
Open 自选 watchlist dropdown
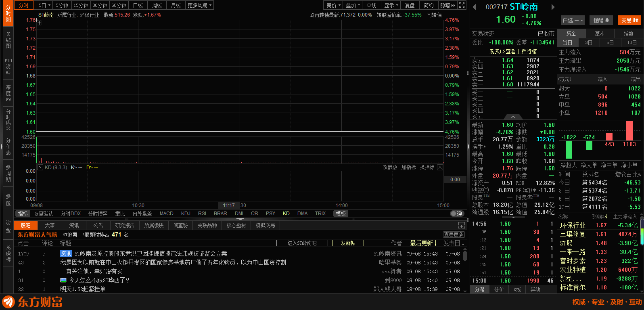[x=573, y=20]
